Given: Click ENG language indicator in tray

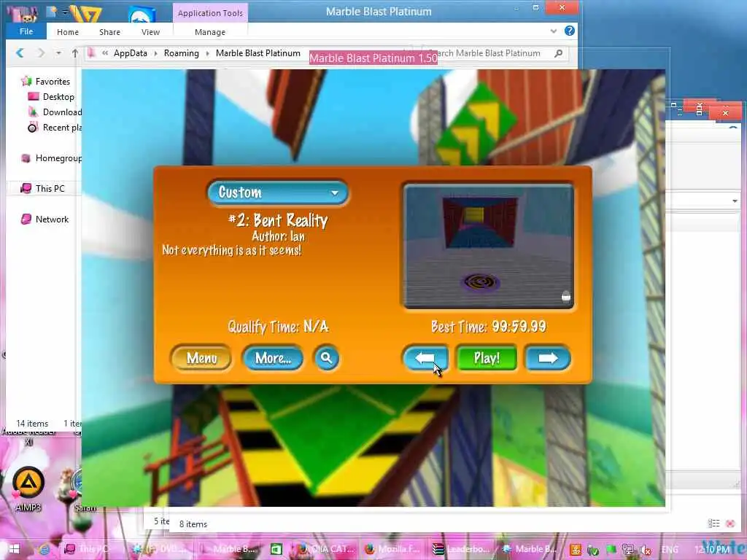Looking at the screenshot, I should click(x=670, y=550).
